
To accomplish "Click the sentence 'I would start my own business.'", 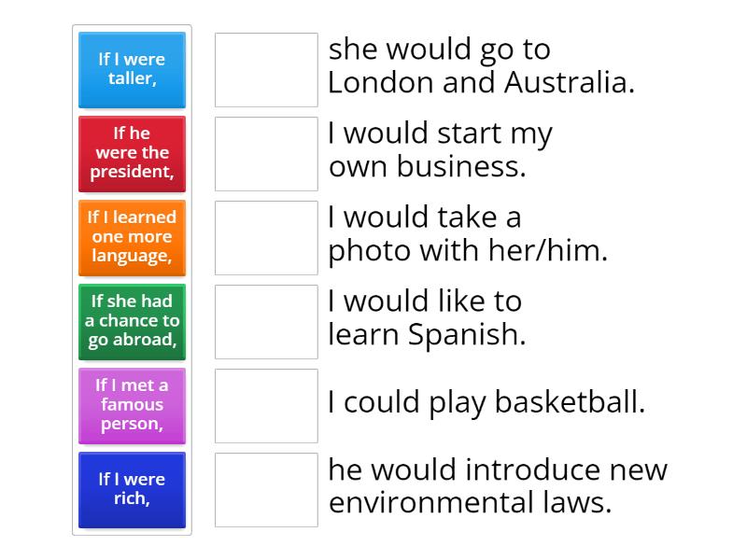I will point(440,150).
